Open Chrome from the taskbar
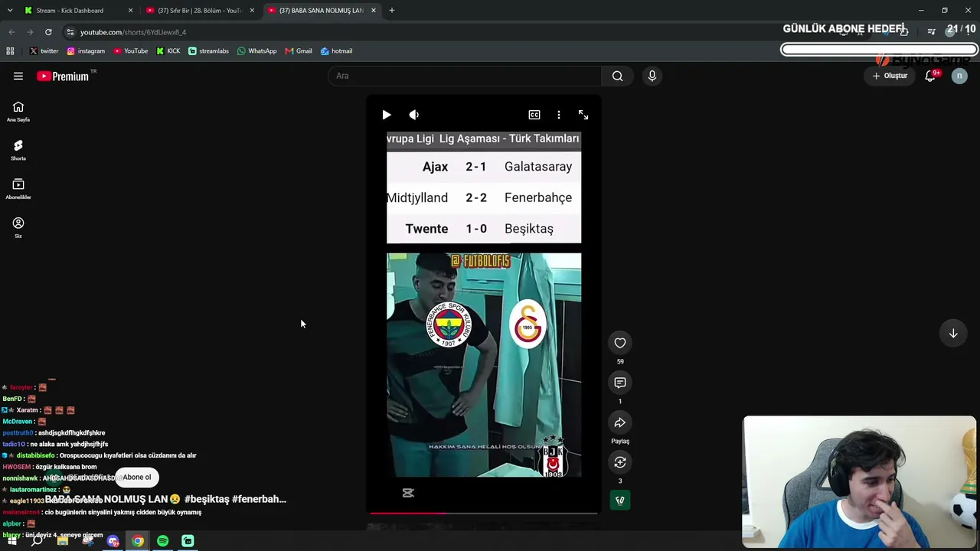Image resolution: width=980 pixels, height=551 pixels. pos(138,541)
